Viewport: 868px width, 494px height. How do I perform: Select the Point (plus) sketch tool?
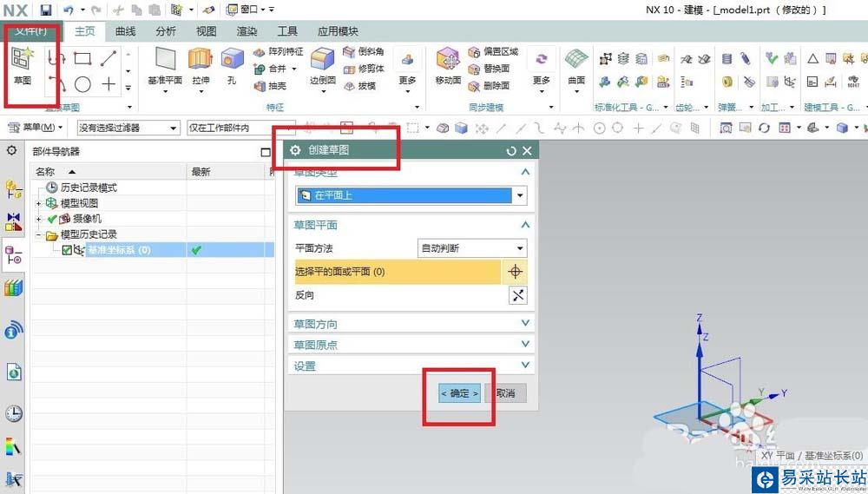pos(108,84)
